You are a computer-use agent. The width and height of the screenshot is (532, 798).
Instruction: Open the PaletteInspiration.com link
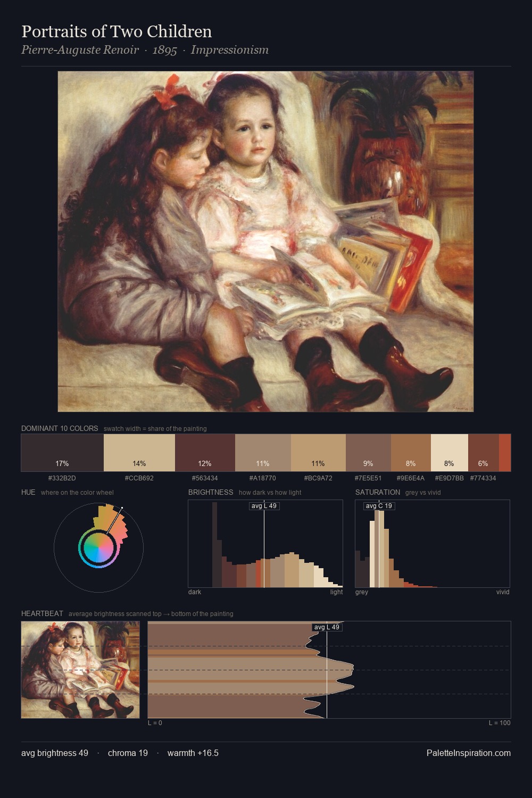pyautogui.click(x=469, y=753)
